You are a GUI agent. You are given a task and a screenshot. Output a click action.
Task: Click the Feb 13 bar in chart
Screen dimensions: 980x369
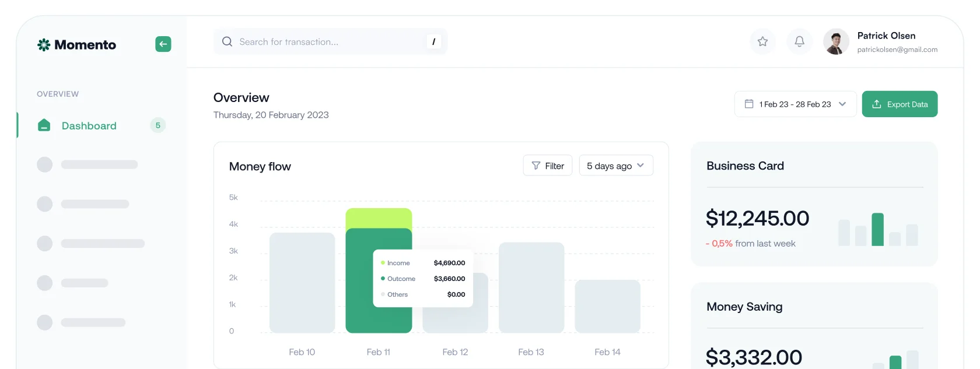pos(531,287)
